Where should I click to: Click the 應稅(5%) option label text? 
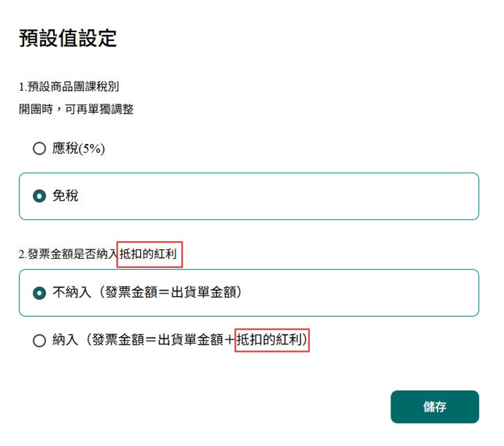(x=78, y=149)
